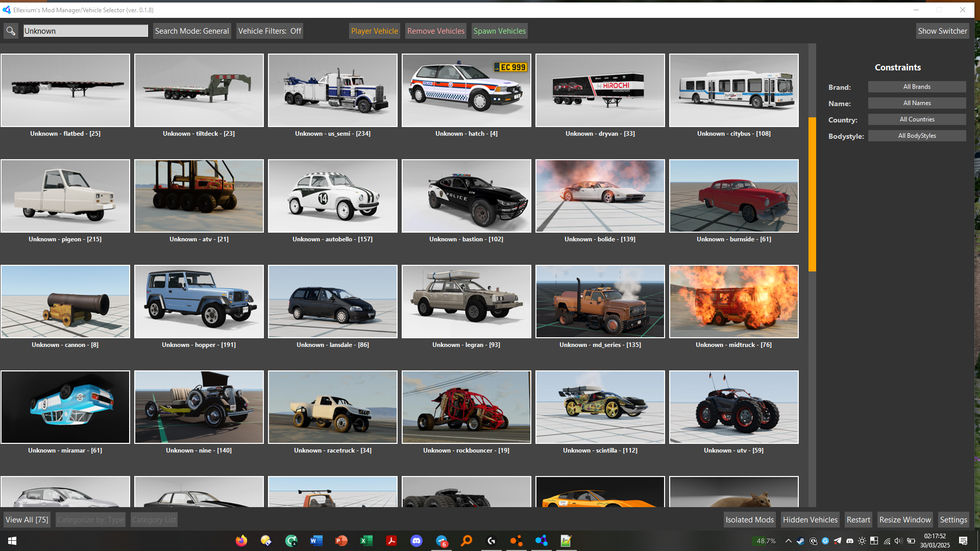980x551 pixels.
Task: Click the Steam tray icon
Action: tap(800, 541)
